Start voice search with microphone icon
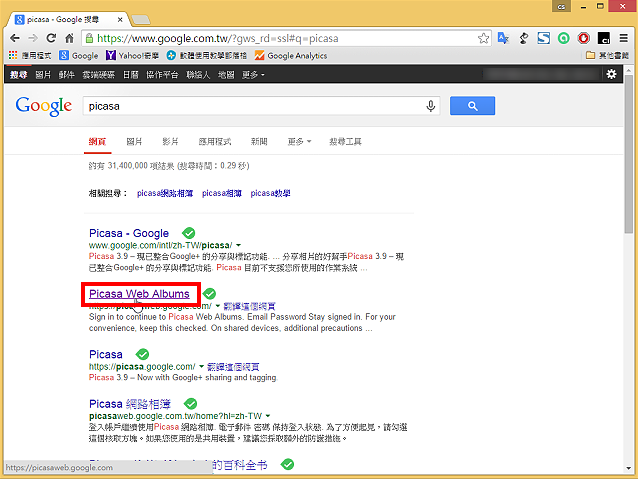Image resolution: width=638 pixels, height=482 pixels. coord(430,106)
